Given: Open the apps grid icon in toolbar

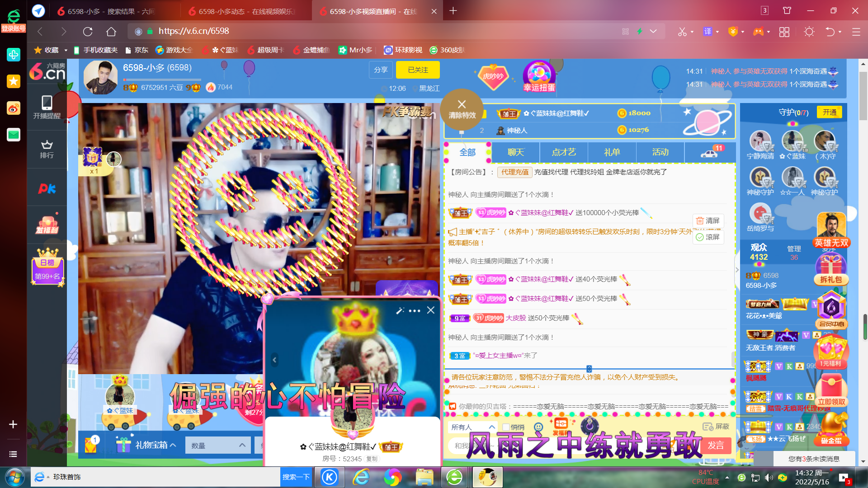Looking at the screenshot, I should point(784,32).
